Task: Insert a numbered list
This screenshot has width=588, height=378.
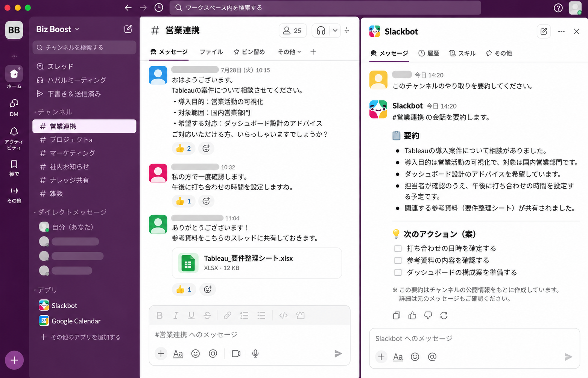Action: click(x=244, y=316)
